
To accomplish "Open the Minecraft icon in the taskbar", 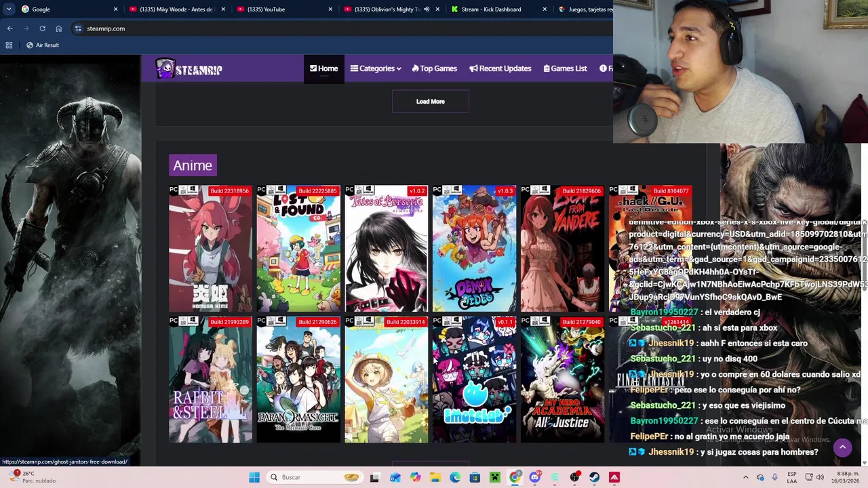I will coord(495,477).
